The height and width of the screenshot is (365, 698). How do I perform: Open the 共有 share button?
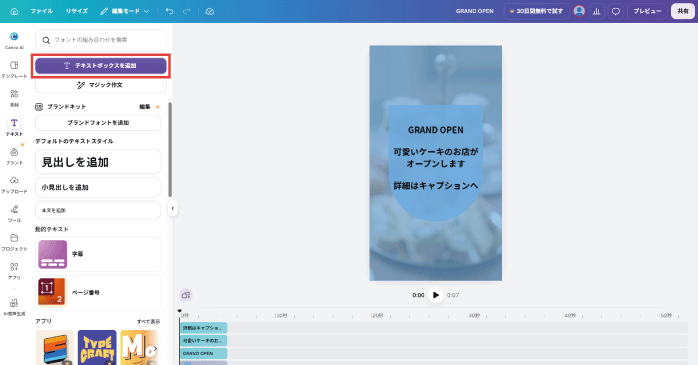point(683,11)
